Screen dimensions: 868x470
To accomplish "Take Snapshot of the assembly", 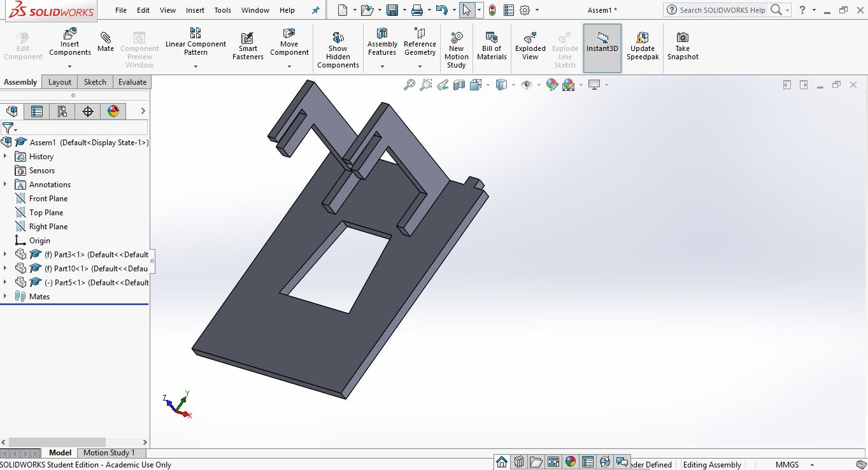I will point(683,46).
